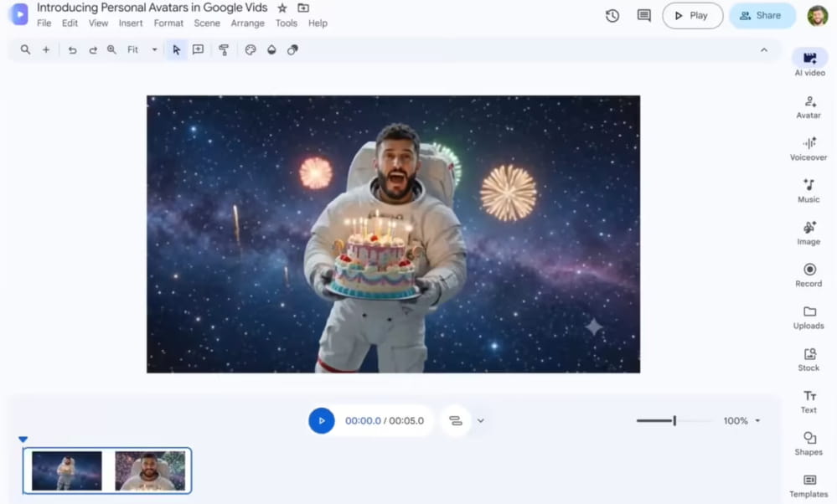
Task: Open the Arrange menu
Action: [x=247, y=23]
